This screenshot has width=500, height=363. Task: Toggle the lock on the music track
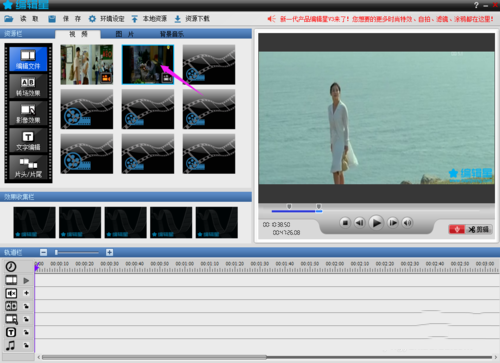click(26, 345)
